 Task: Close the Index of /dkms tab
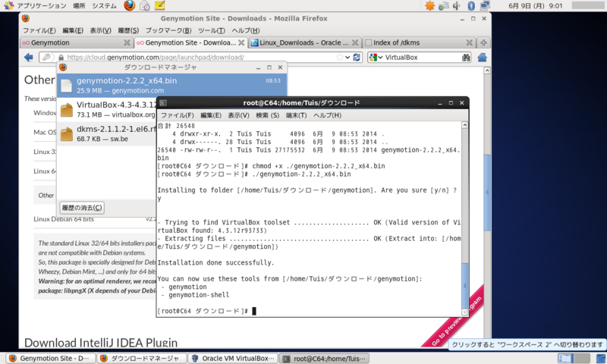[x=469, y=42]
